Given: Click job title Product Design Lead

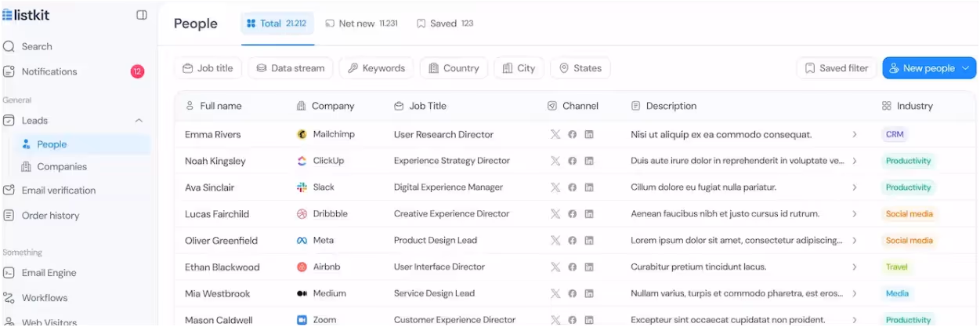Looking at the screenshot, I should (436, 241).
